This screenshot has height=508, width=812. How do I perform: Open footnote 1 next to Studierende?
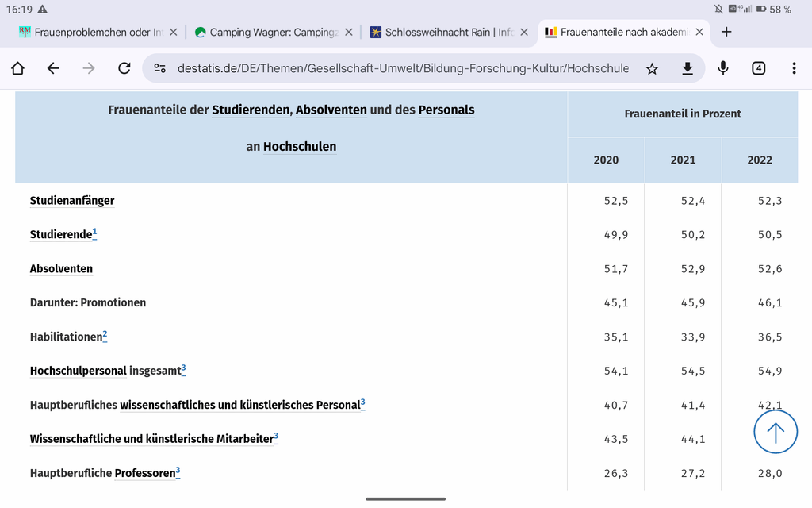point(95,233)
